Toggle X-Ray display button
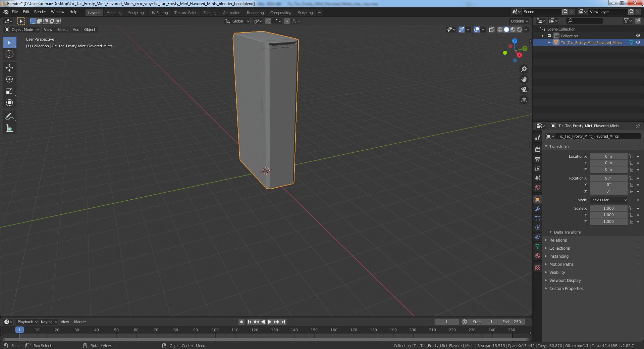644x349 pixels. (491, 30)
